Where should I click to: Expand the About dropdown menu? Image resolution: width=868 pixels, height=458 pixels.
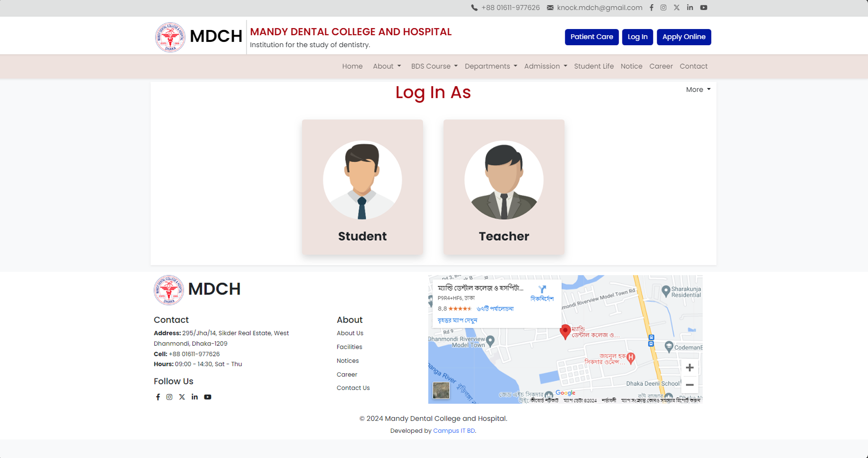click(386, 67)
